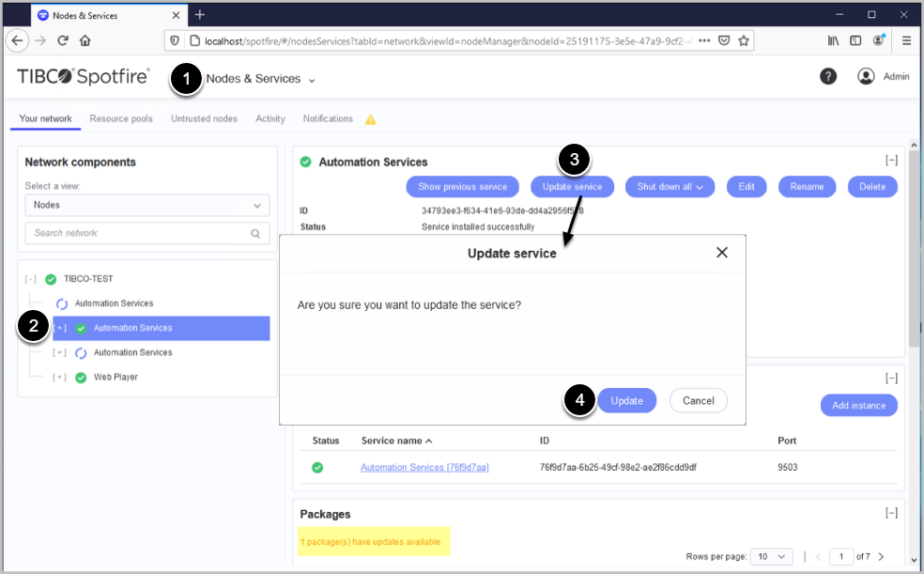Click the green check beside Web Player
This screenshot has height=574, width=924.
[81, 378]
